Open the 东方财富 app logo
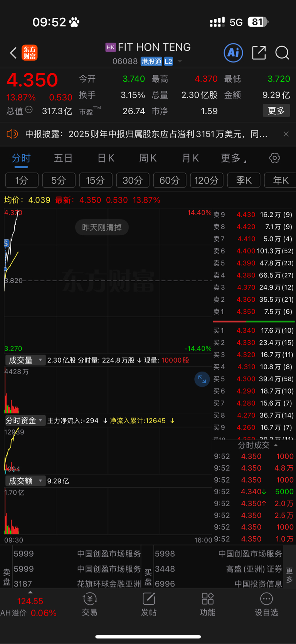This screenshot has height=644, width=296. coord(30,53)
